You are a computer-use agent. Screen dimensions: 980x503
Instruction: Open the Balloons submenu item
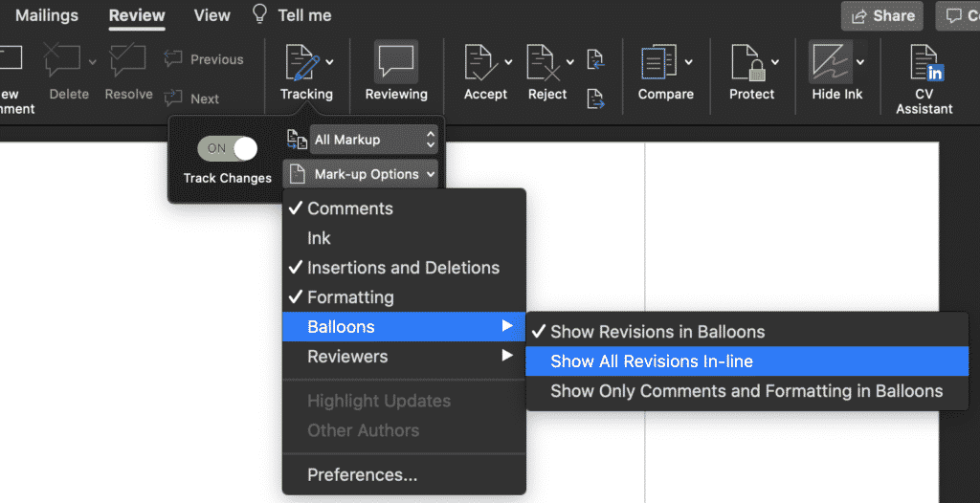(404, 326)
